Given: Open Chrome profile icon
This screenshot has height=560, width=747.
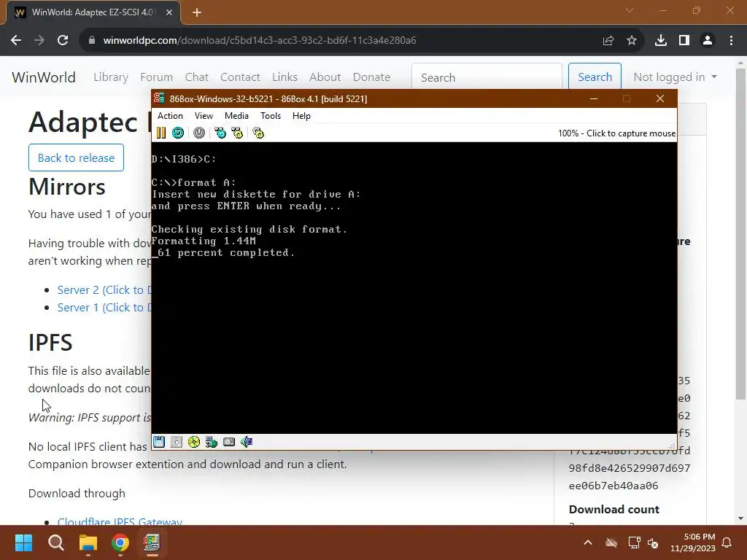Looking at the screenshot, I should 708,41.
